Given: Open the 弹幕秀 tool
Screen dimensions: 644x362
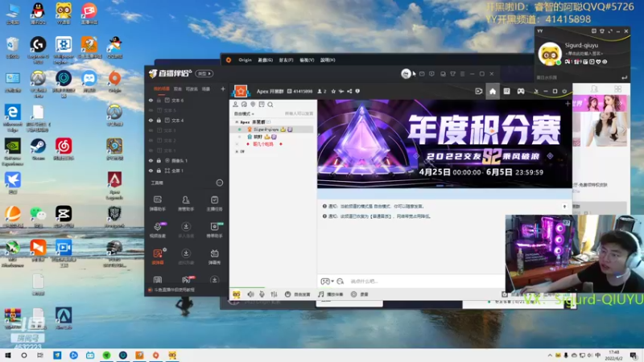Looking at the screenshot, I should click(214, 257).
